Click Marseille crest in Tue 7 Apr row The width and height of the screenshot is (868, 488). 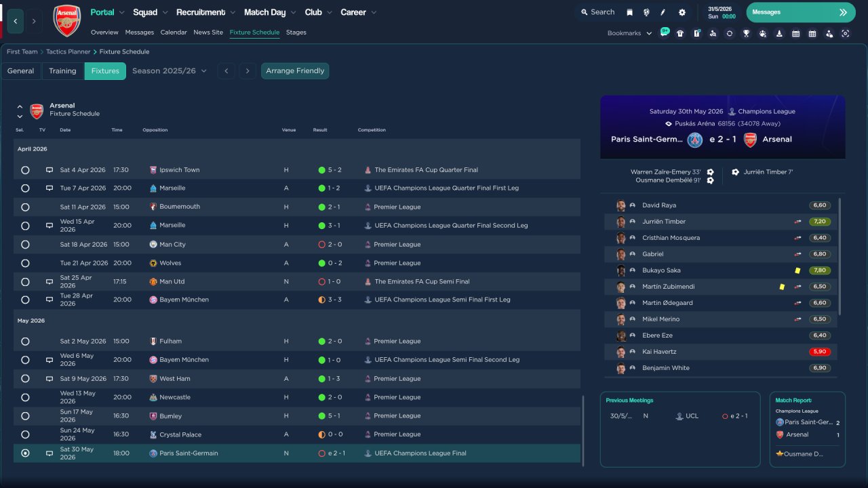pos(153,188)
